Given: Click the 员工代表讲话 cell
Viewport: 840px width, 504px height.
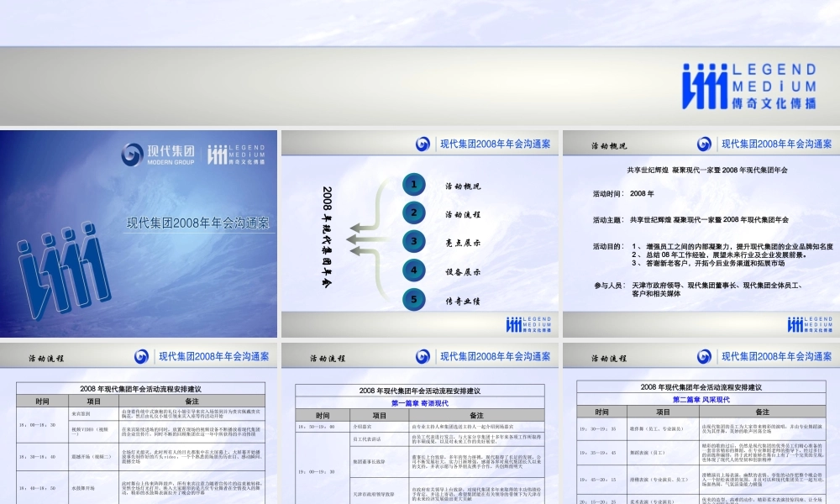Looking at the screenshot, I should [380, 439].
